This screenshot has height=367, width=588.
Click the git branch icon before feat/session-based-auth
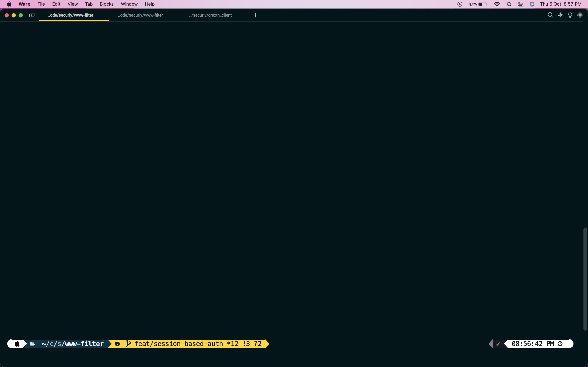click(x=129, y=343)
